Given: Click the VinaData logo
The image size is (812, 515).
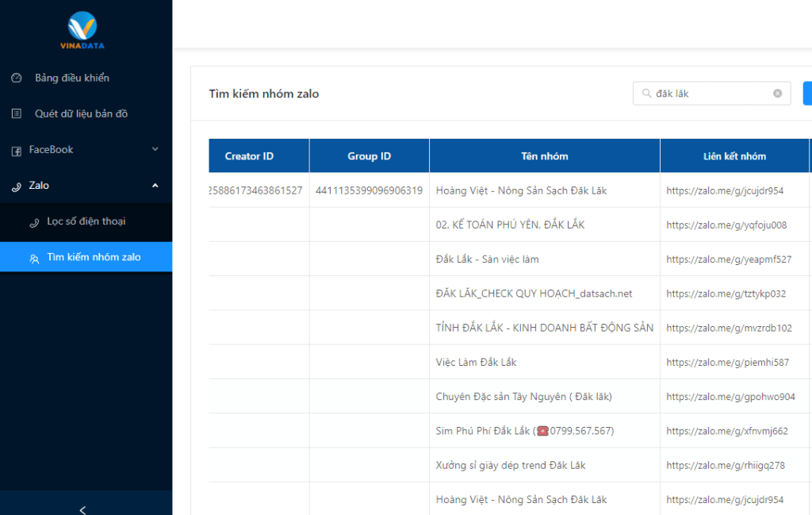Looking at the screenshot, I should point(82,30).
